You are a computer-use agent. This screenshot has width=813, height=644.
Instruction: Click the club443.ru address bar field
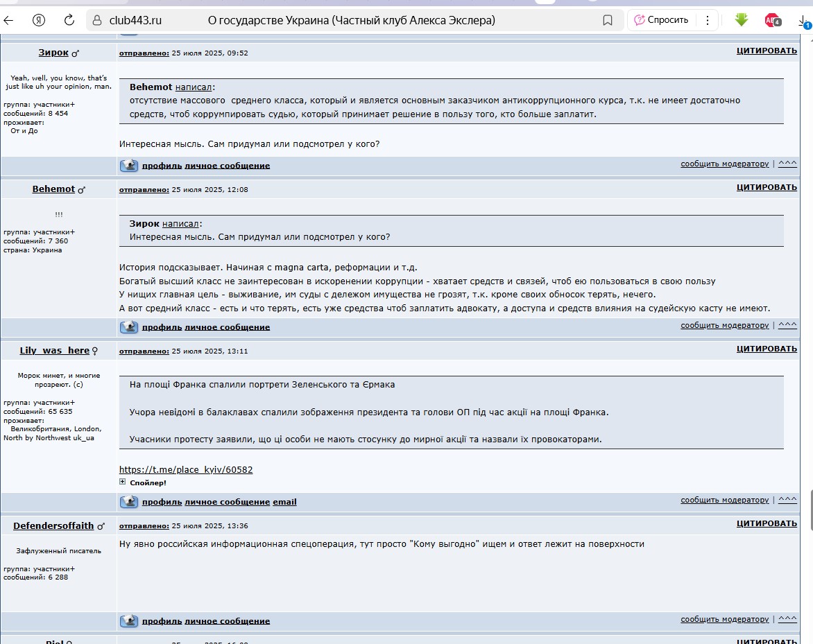tap(347, 20)
